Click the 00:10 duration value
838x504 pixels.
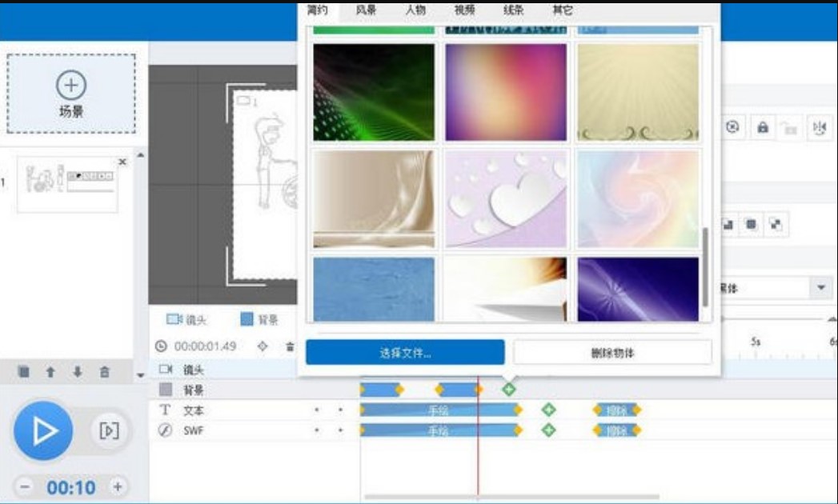71,487
